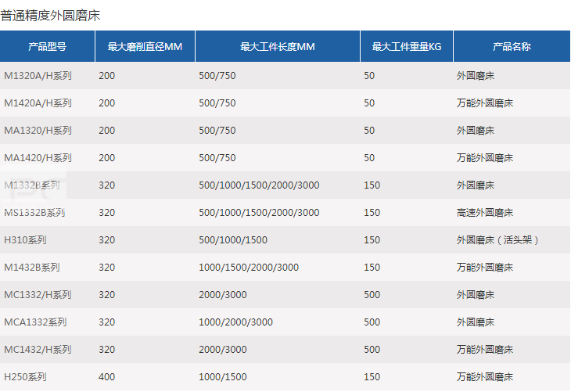Click the 产品型号 column header

(47, 46)
